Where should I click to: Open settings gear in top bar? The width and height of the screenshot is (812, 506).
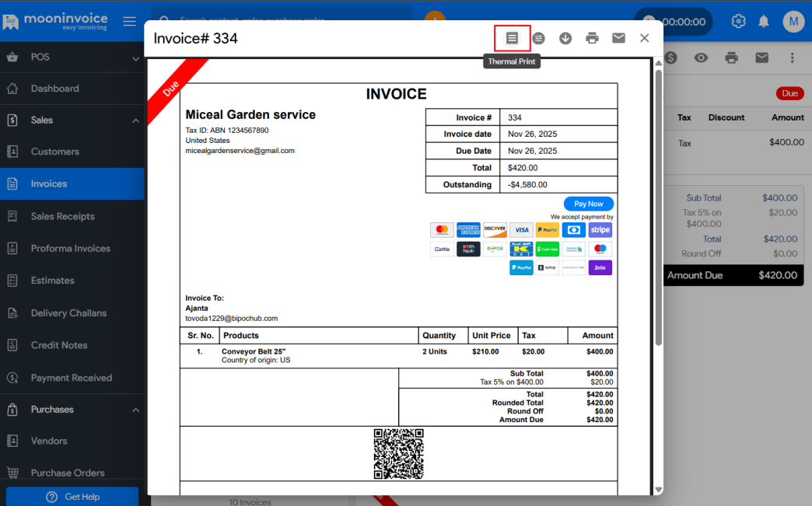pyautogui.click(x=738, y=22)
